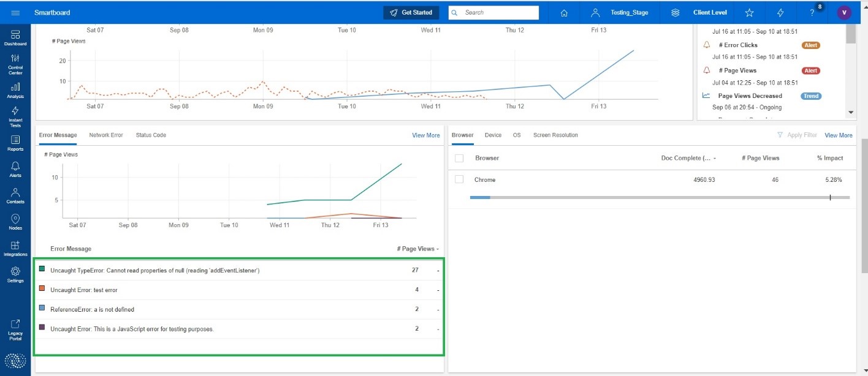Open the hamburger menu icon
Viewport: 868px width, 376px height.
(15, 13)
